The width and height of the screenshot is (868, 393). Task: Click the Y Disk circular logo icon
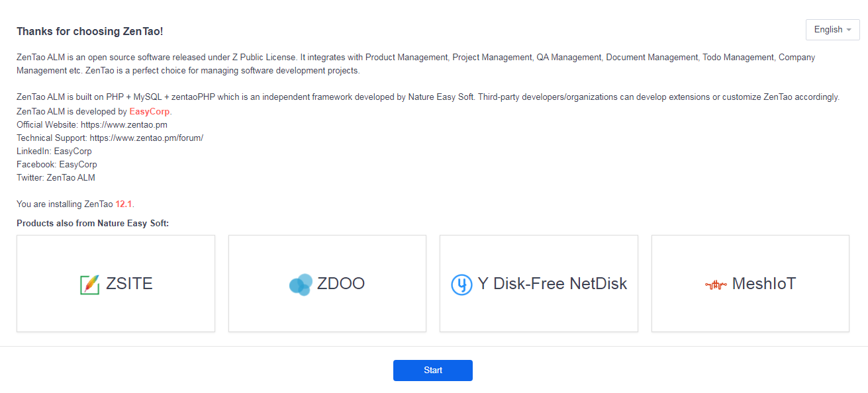point(461,284)
